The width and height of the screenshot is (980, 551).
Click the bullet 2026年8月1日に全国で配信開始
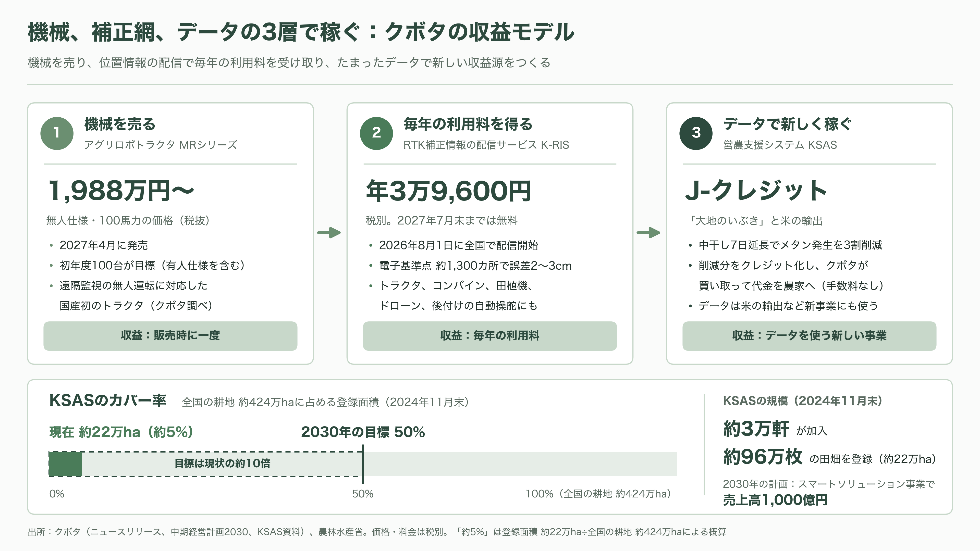[458, 245]
